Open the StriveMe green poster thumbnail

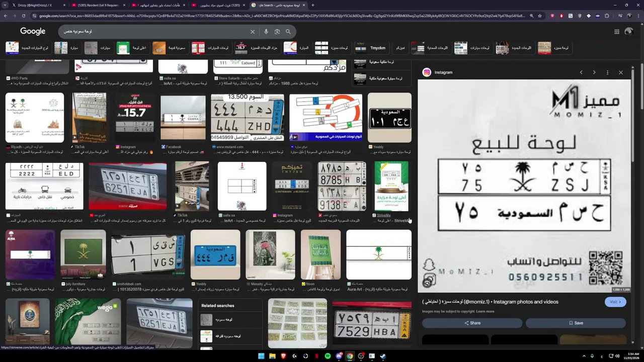(x=391, y=186)
